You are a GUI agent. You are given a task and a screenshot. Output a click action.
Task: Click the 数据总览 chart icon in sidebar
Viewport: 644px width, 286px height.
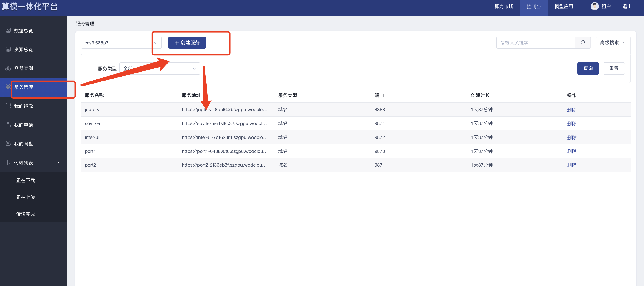pyautogui.click(x=8, y=30)
